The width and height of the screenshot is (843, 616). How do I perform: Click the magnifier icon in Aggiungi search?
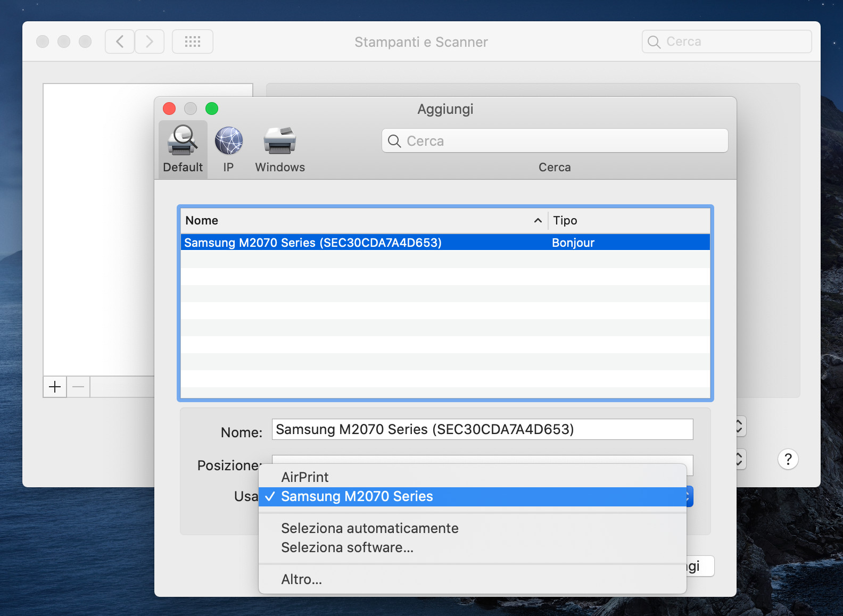tap(394, 141)
